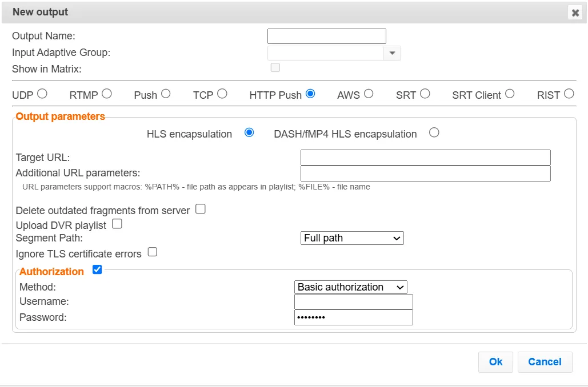Screen dimensions: 588x387
Task: Toggle Ignore TLS certificate errors
Action: [152, 252]
